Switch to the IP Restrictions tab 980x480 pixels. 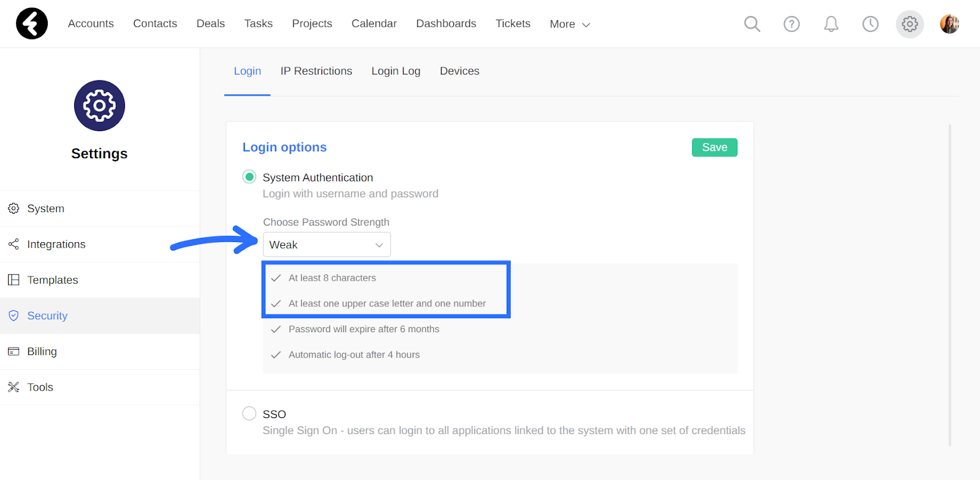point(316,71)
